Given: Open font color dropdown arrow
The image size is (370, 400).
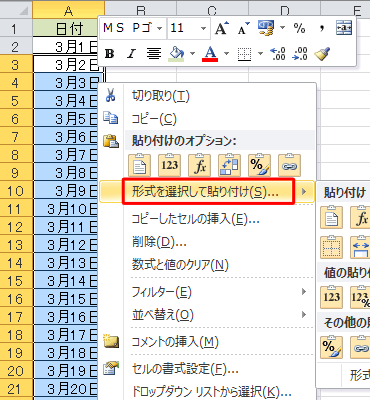Looking at the screenshot, I should tap(226, 54).
